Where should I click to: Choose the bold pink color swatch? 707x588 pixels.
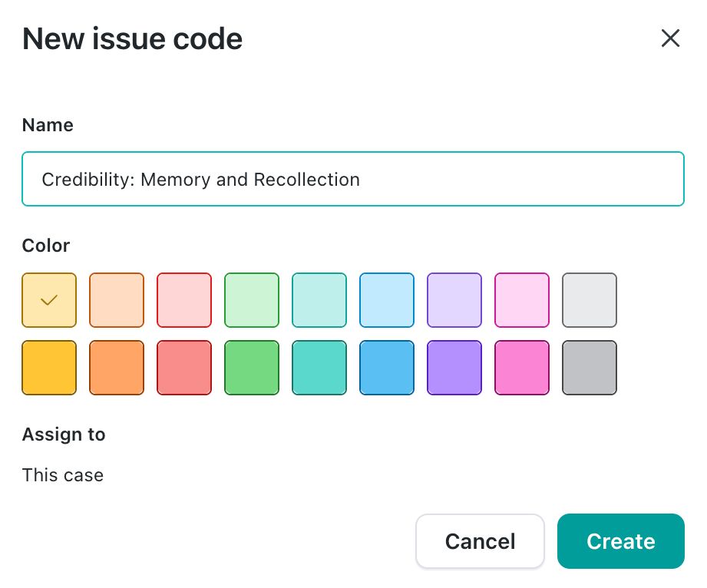(522, 368)
